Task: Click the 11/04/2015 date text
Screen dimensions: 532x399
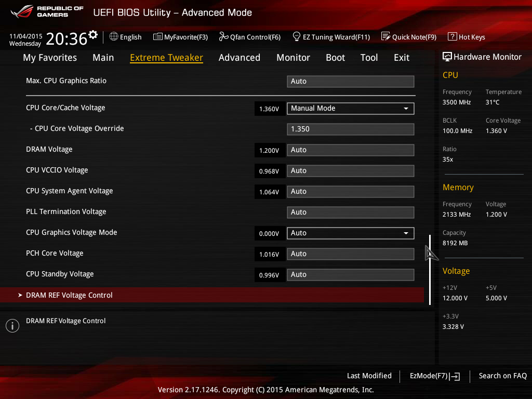Action: click(x=26, y=36)
